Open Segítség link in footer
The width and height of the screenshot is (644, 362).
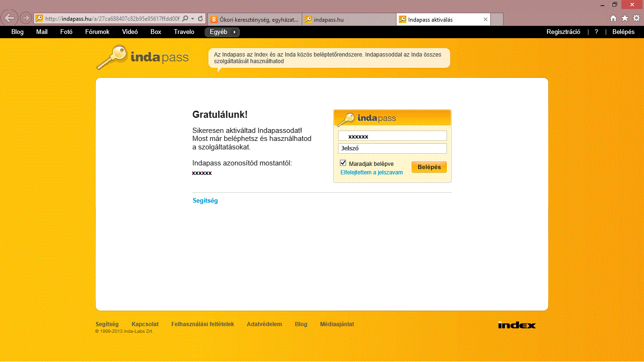(x=107, y=324)
